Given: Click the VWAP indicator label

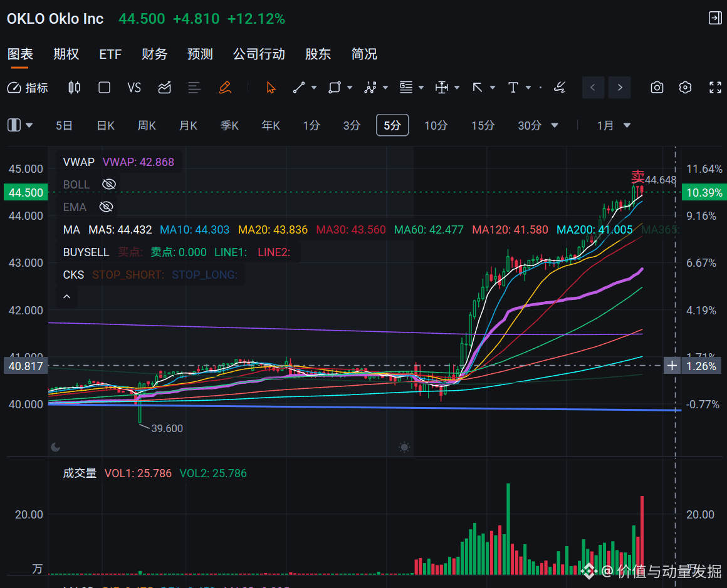Looking at the screenshot, I should click(x=79, y=162).
